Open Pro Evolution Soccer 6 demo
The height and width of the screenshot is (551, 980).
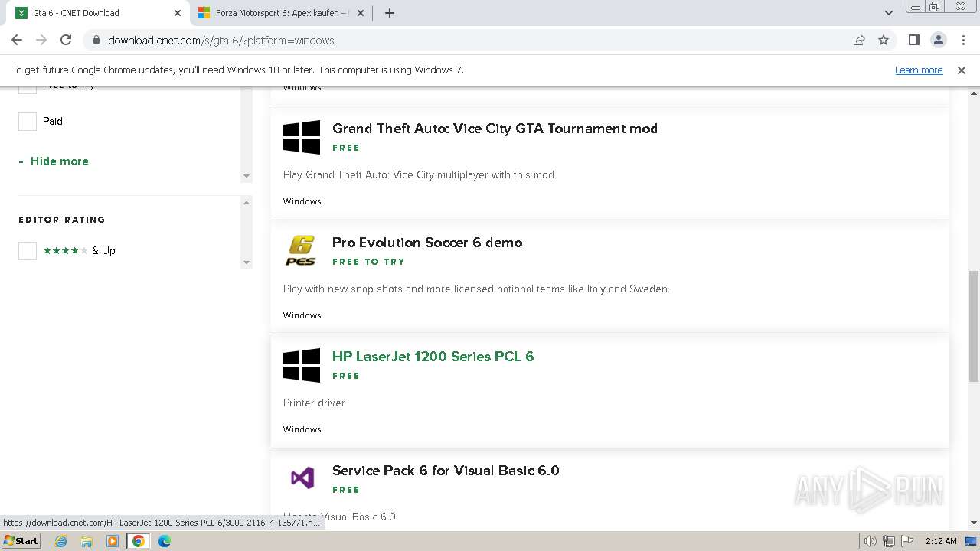[427, 243]
